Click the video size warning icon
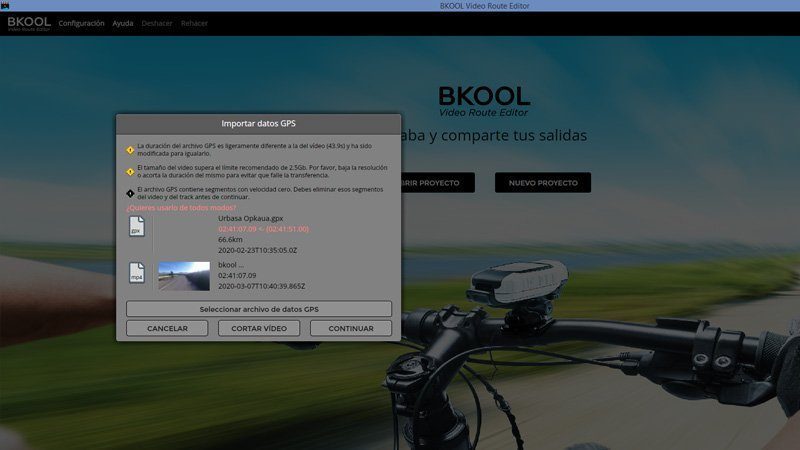The width and height of the screenshot is (800, 450). [x=130, y=171]
